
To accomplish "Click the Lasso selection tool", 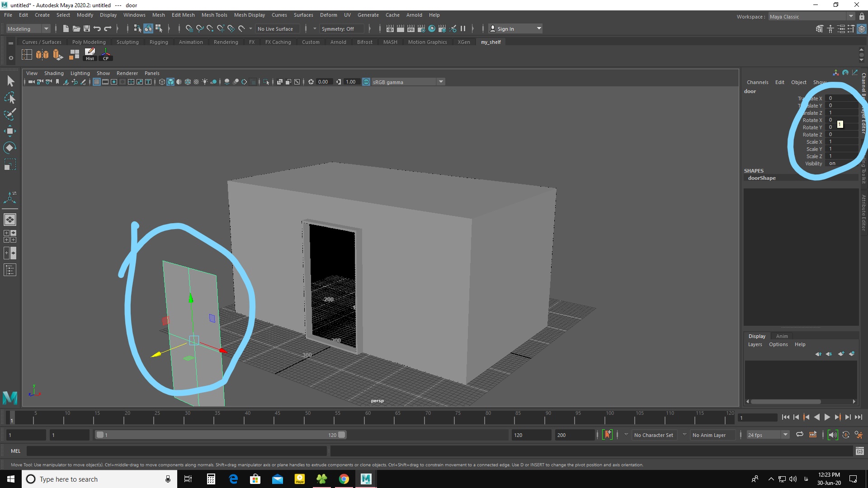I will (9, 98).
